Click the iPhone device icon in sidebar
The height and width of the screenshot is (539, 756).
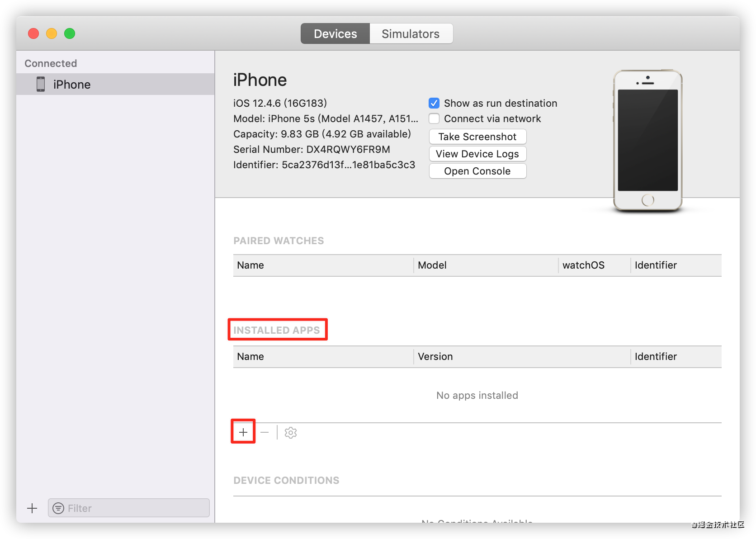point(41,84)
